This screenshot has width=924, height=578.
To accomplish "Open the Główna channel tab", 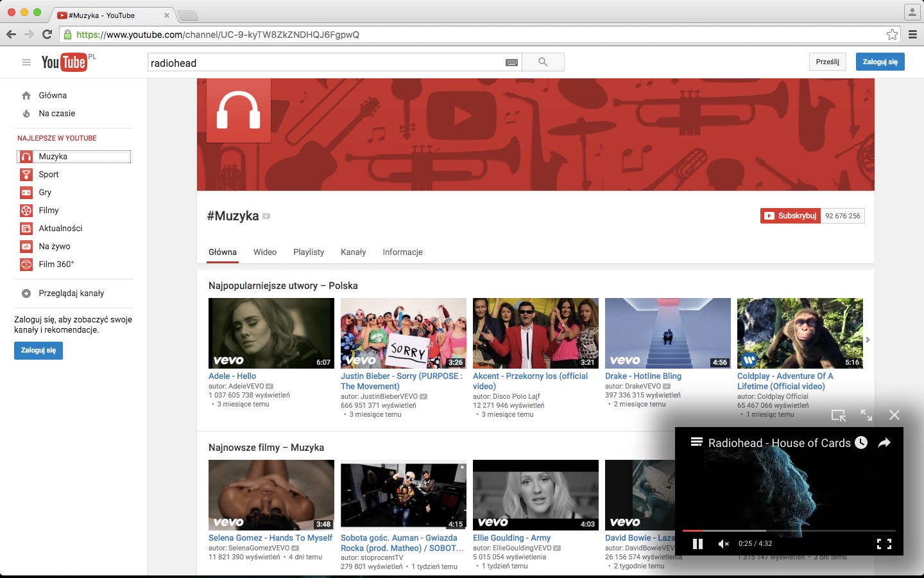I will coord(223,252).
